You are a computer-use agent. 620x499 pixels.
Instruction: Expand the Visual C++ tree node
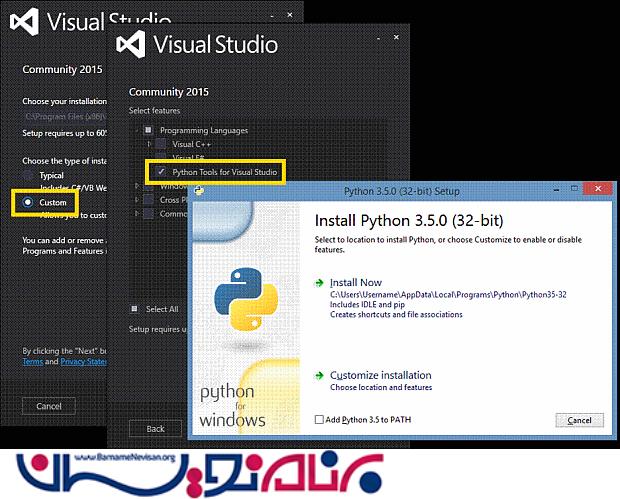pyautogui.click(x=149, y=144)
